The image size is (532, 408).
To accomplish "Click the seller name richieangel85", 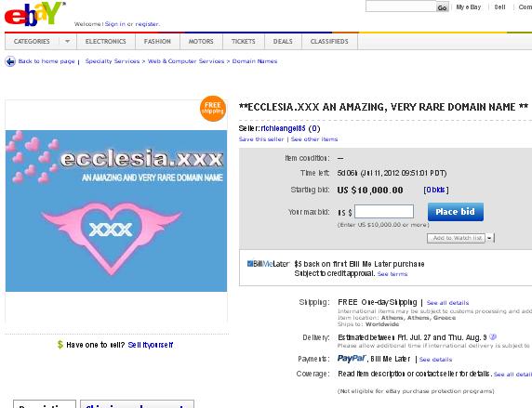I will click(283, 128).
